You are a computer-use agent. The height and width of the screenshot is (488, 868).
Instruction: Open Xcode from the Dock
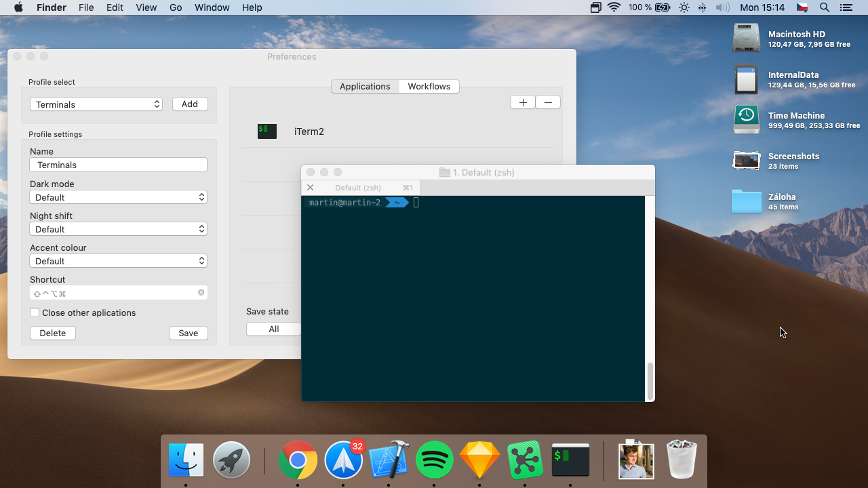389,460
